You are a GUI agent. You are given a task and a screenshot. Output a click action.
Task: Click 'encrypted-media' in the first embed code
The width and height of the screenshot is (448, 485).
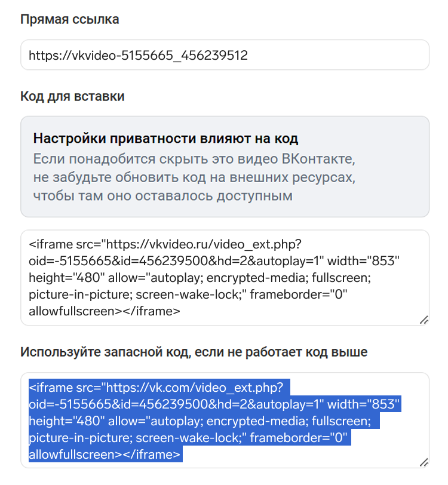[256, 278]
